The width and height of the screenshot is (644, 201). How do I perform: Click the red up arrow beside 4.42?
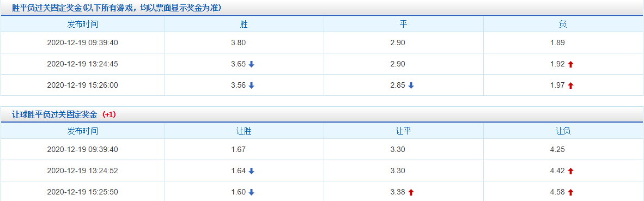570,171
